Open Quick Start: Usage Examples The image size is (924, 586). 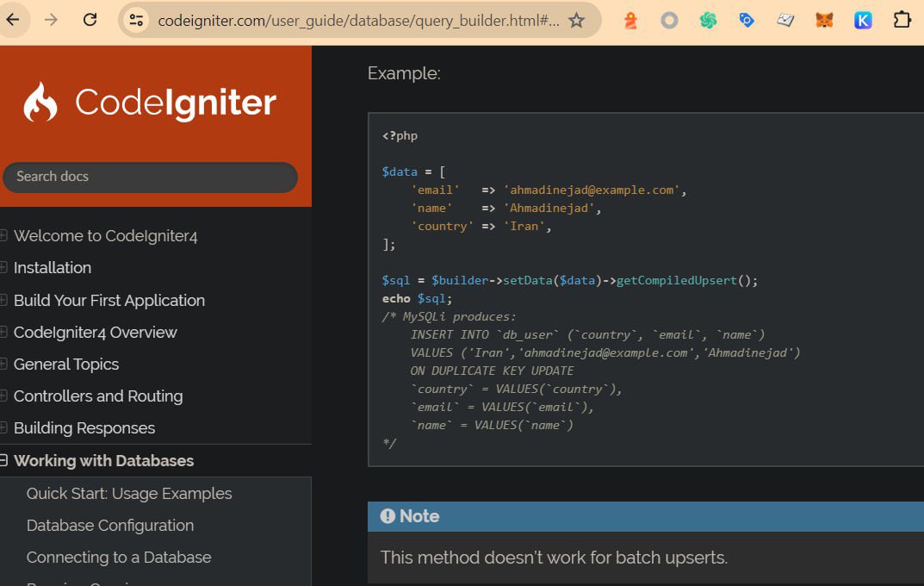[x=129, y=494]
